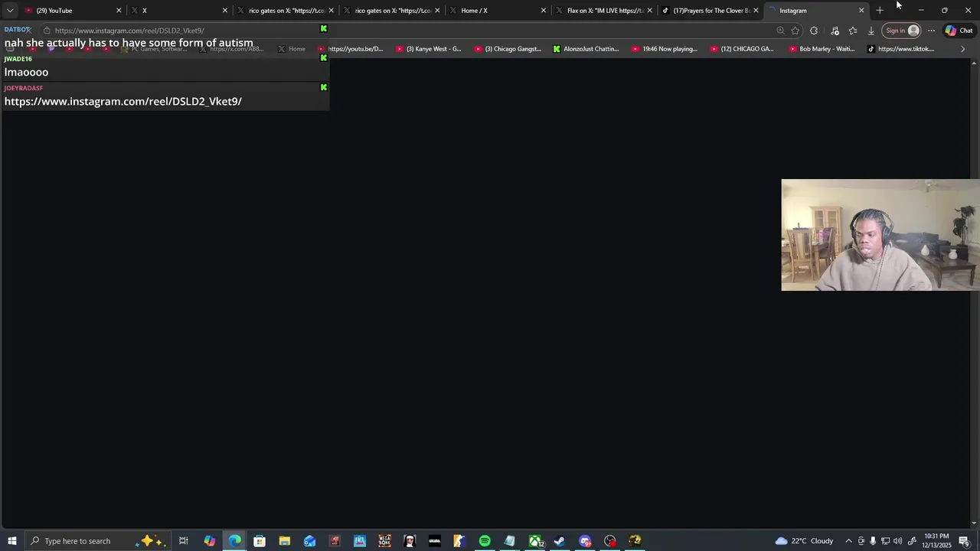This screenshot has width=980, height=551.
Task: Switch to the (29) YouTube tab
Action: [x=73, y=11]
